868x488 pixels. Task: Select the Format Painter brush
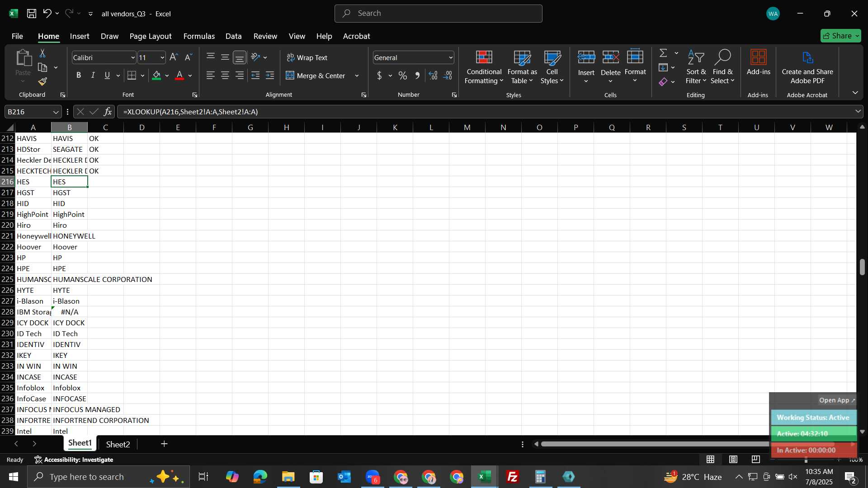[x=42, y=81]
